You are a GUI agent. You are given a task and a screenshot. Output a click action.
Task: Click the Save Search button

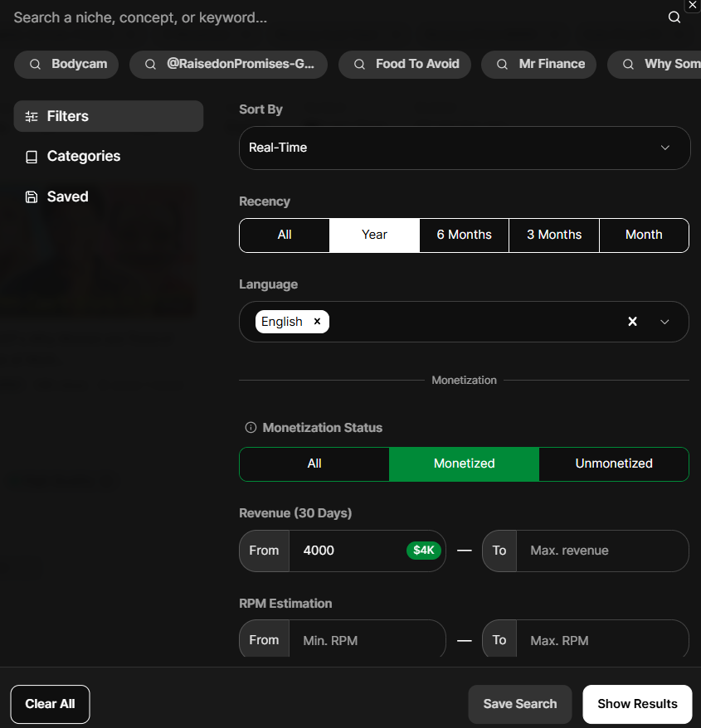click(520, 704)
